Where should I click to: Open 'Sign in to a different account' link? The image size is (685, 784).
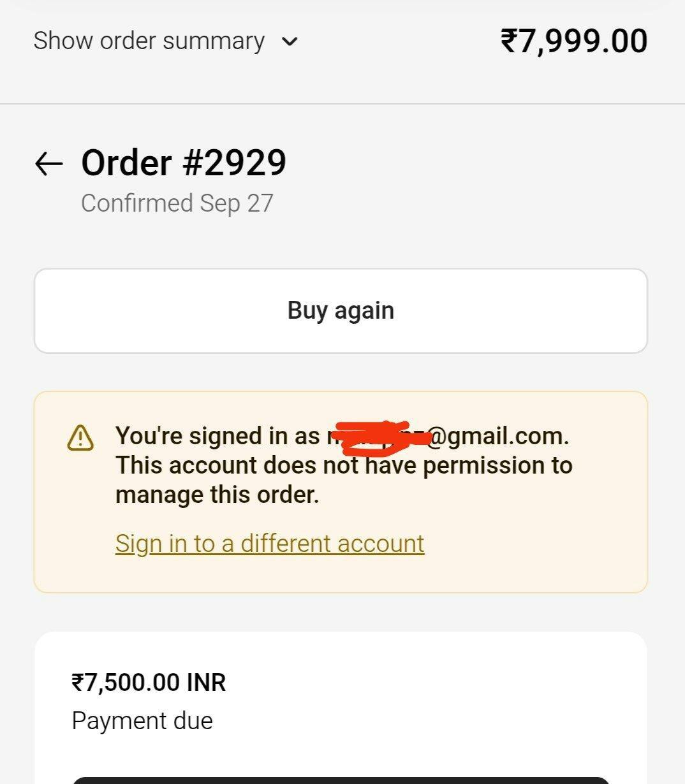click(x=269, y=544)
